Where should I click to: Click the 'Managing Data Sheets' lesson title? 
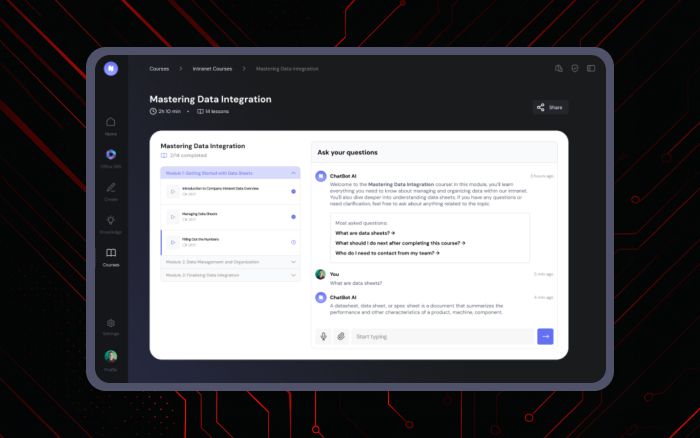200,214
